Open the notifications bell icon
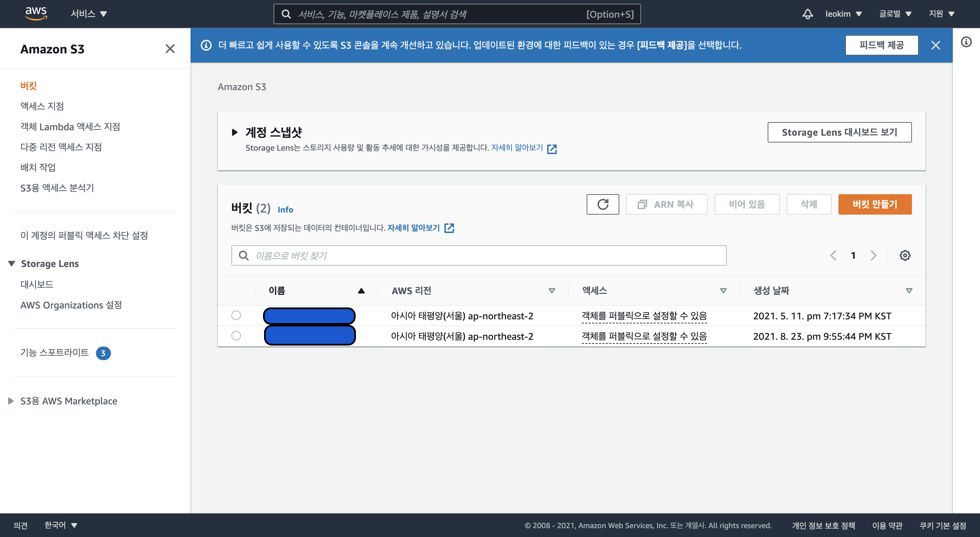Viewport: 980px width, 537px height. pyautogui.click(x=807, y=14)
